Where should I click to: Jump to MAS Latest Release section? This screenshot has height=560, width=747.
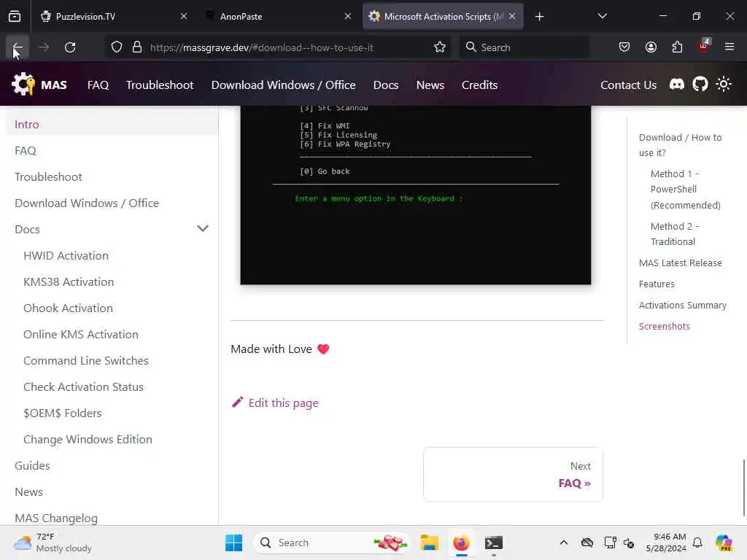click(x=681, y=262)
